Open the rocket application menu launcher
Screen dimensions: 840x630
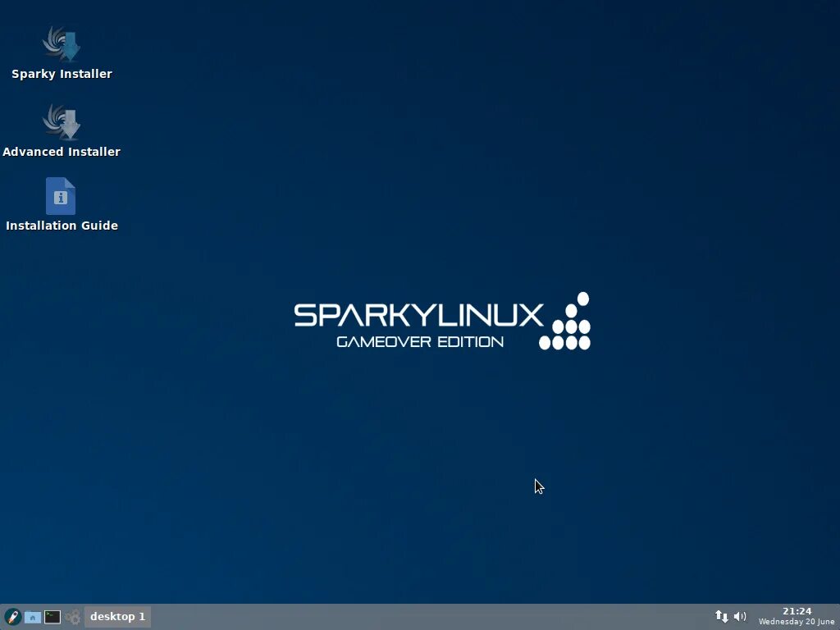13,617
